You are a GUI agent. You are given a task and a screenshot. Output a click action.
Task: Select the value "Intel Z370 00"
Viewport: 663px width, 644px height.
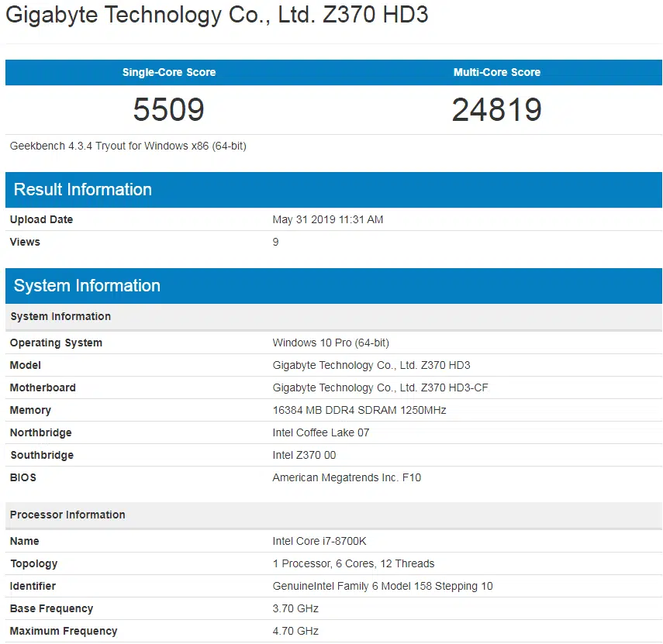[x=304, y=455]
